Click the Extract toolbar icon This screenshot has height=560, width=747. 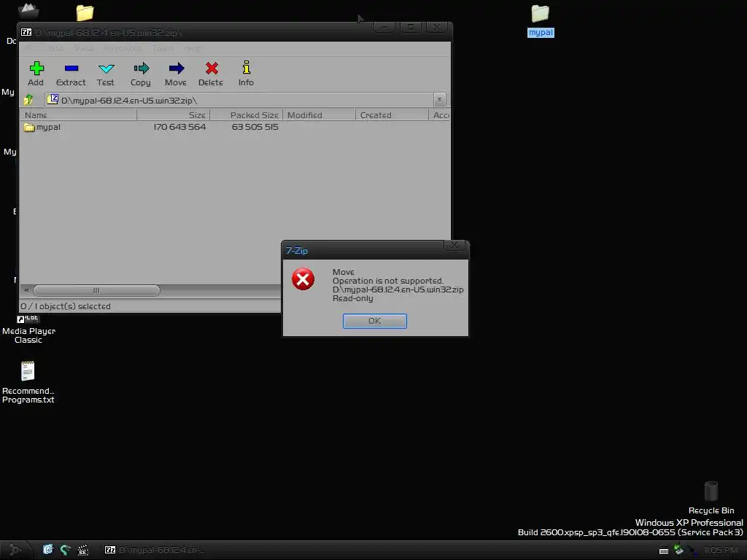pos(71,74)
